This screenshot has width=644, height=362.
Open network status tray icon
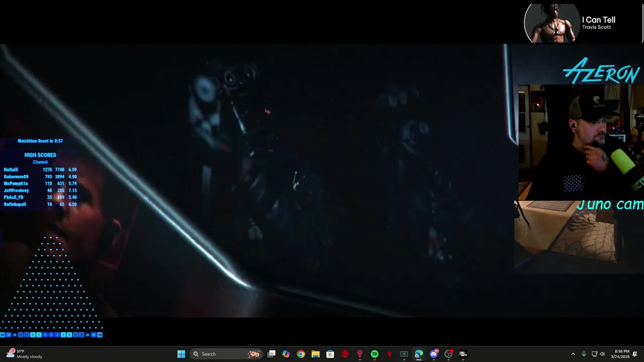[594, 354]
